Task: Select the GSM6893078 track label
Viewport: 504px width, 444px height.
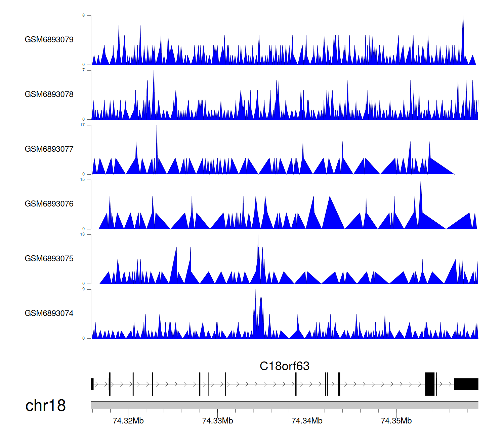Action: coord(49,95)
